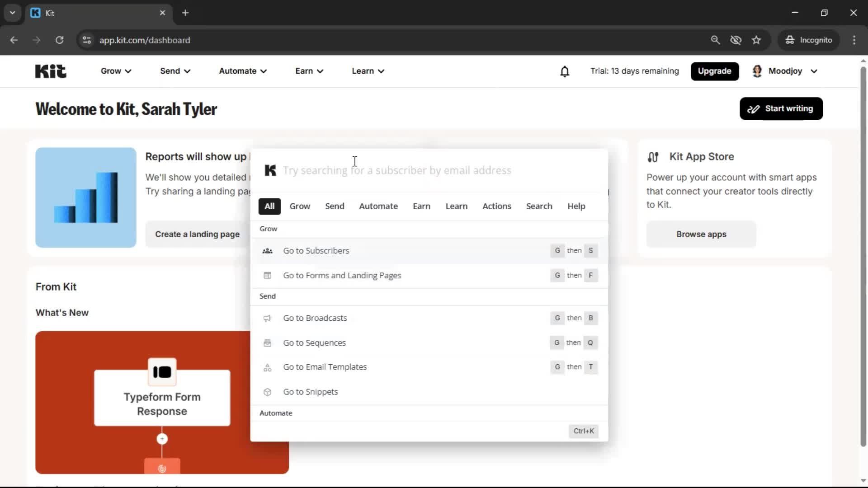Select the Search filter in command palette
The image size is (868, 488).
[539, 206]
